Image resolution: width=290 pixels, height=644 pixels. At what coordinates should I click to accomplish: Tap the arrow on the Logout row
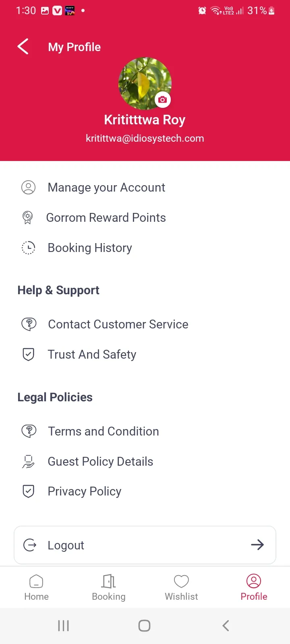click(x=257, y=545)
